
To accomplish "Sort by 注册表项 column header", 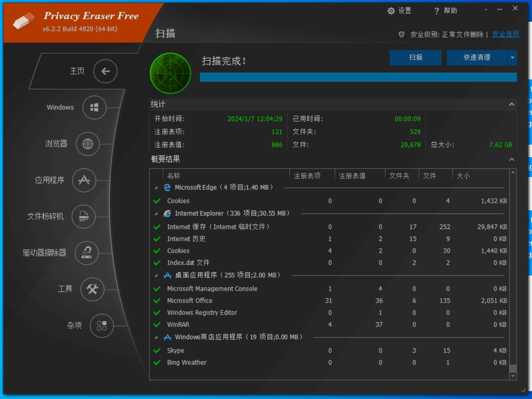I will tap(307, 176).
